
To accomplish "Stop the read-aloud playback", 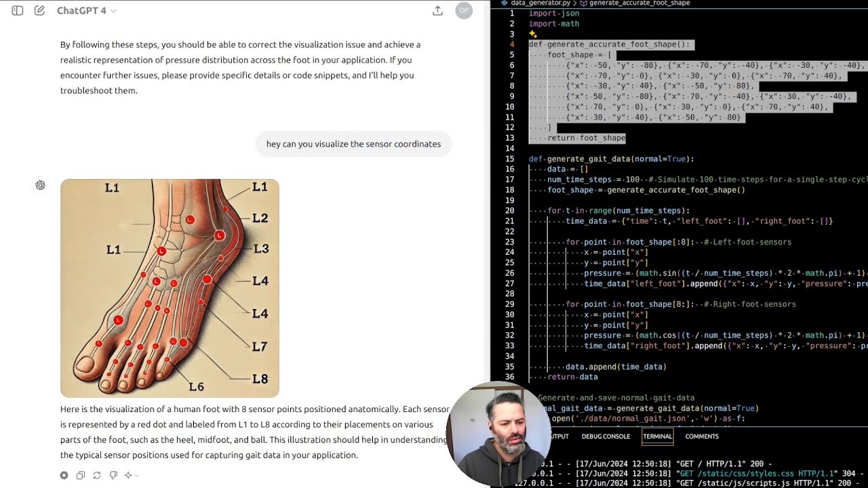I will (x=64, y=475).
